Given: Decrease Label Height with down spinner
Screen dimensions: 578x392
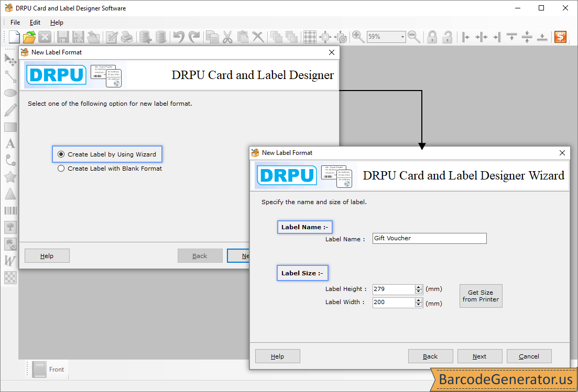Looking at the screenshot, I should click(x=418, y=292).
